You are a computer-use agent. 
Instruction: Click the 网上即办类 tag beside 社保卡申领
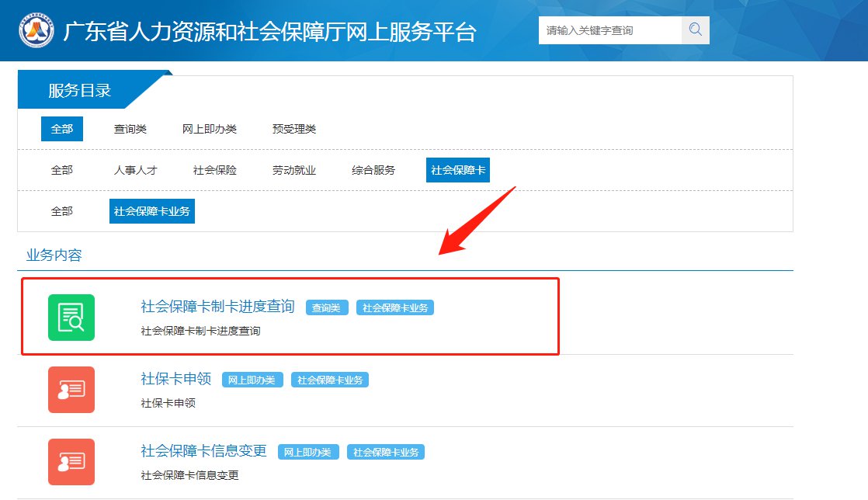pos(252,380)
